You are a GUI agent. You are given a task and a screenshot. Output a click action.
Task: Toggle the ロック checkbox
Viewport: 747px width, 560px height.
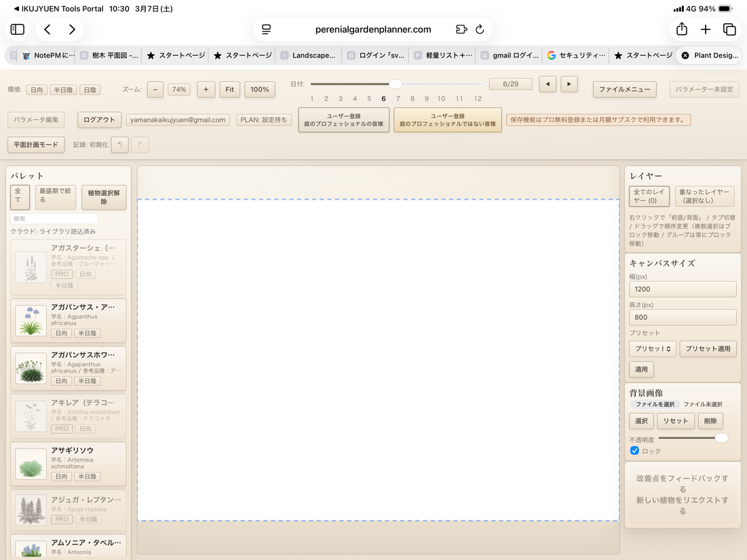[635, 451]
